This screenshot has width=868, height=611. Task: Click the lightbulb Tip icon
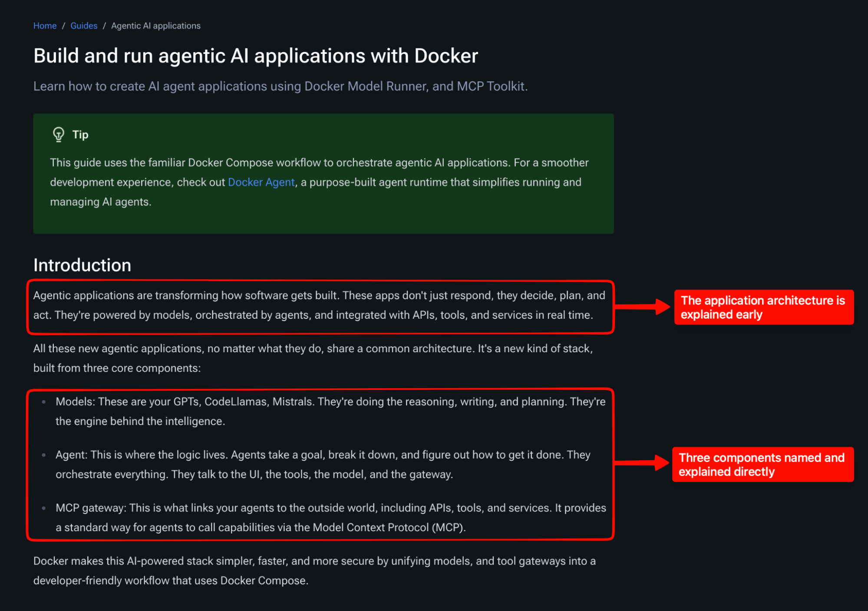pos(59,135)
